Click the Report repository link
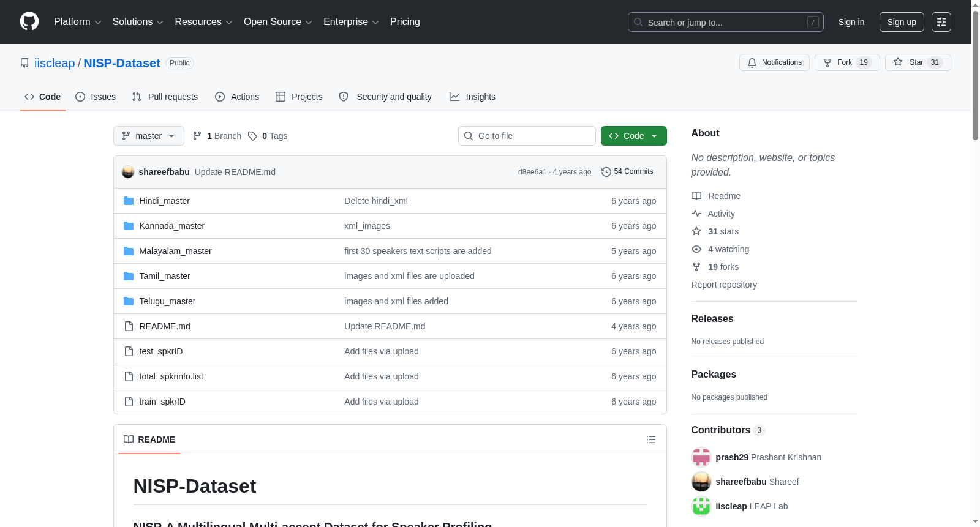Viewport: 980px width, 527px height. tap(724, 285)
